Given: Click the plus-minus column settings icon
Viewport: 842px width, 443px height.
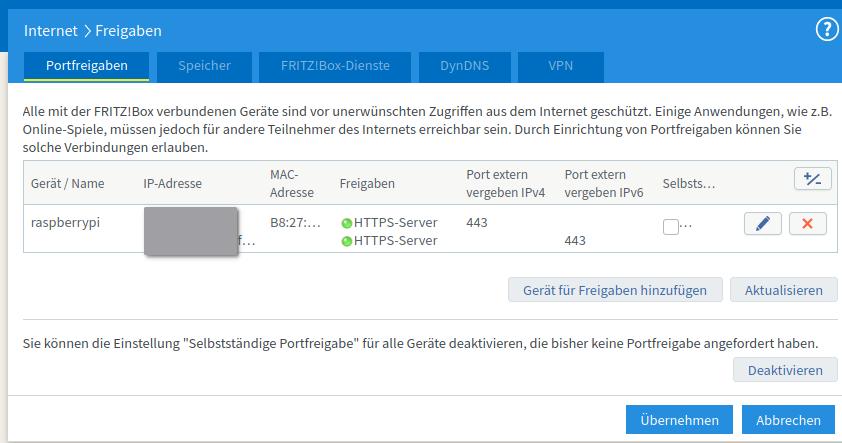Looking at the screenshot, I should click(812, 179).
